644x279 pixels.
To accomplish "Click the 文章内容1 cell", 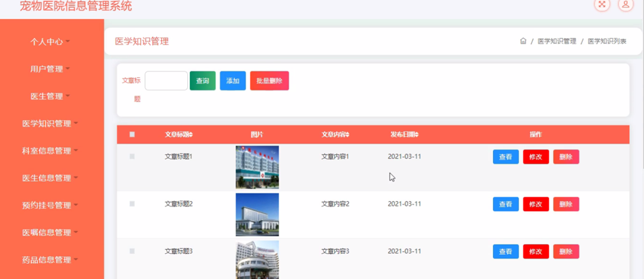I will [x=335, y=156].
